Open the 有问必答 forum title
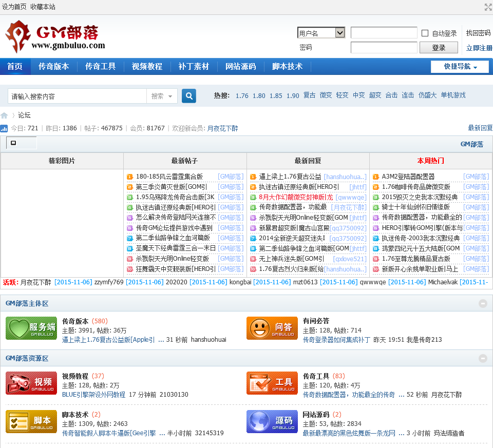The height and width of the screenshot is (448, 493). pos(316,321)
